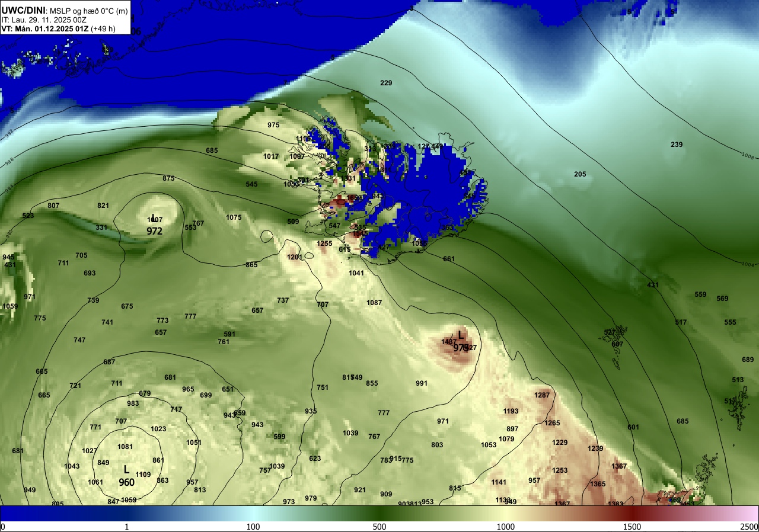
Task: Click the height value '991'
Action: (422, 383)
